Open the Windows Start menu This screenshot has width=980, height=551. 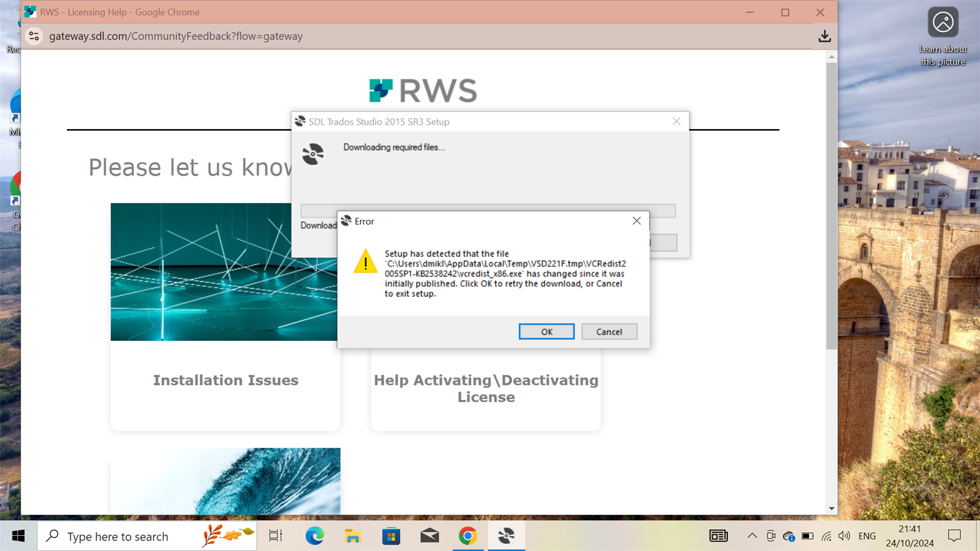pyautogui.click(x=19, y=536)
